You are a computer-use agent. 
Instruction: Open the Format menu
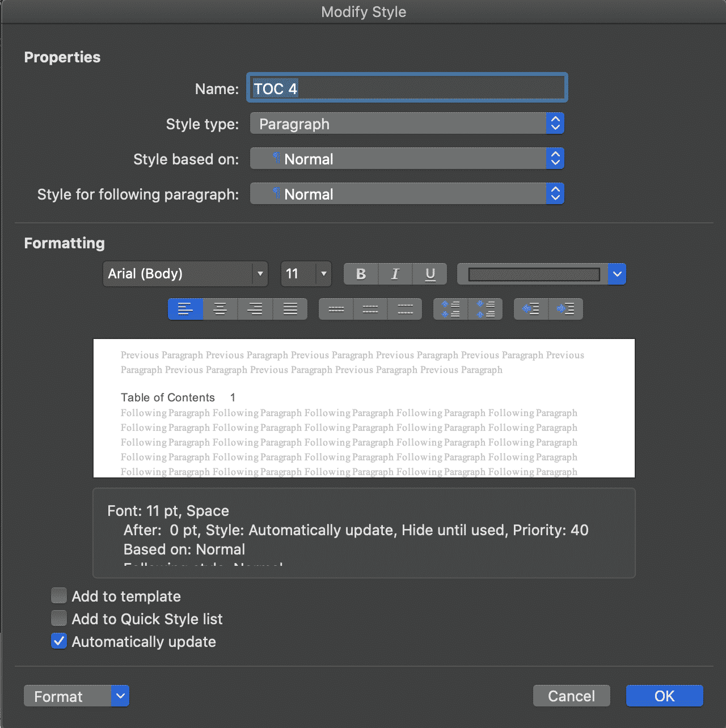(x=76, y=696)
